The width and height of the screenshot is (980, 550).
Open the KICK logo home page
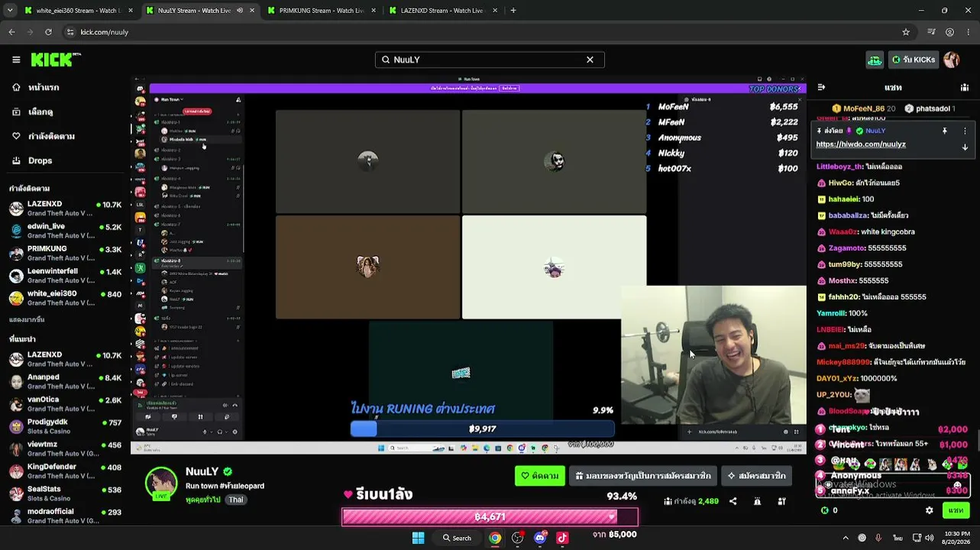coord(56,60)
